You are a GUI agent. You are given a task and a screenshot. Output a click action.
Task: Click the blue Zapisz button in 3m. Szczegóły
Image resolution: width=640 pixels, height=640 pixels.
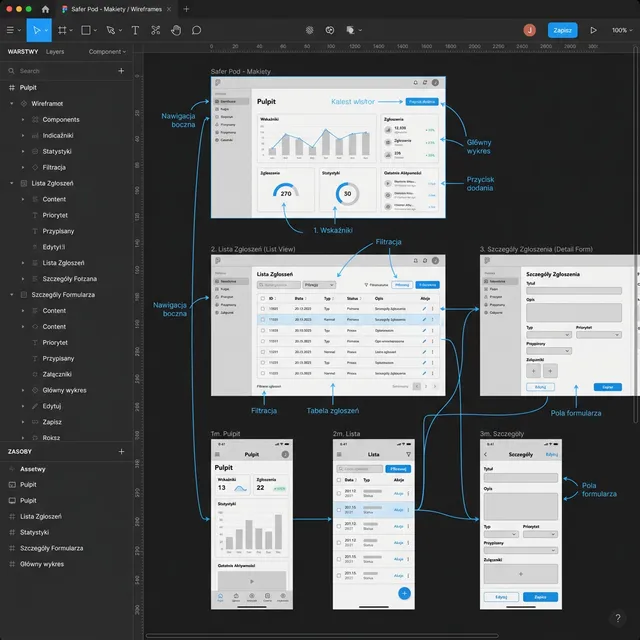click(x=540, y=597)
